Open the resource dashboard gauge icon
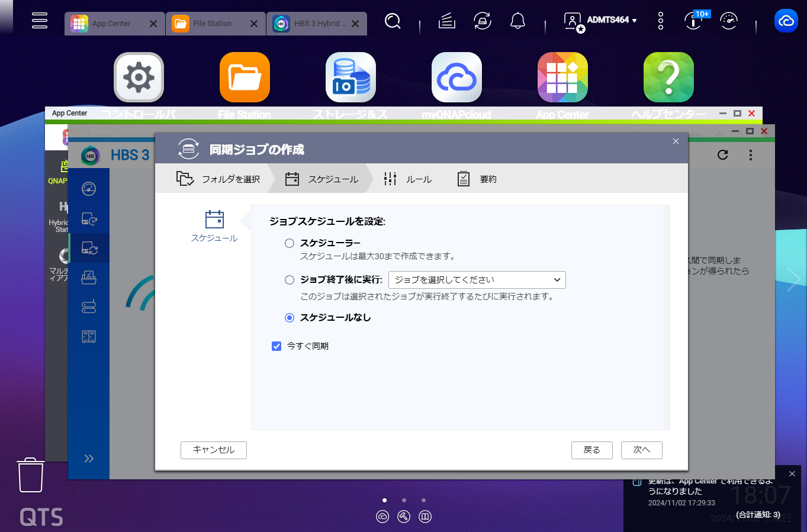The height and width of the screenshot is (532, 807). [729, 21]
